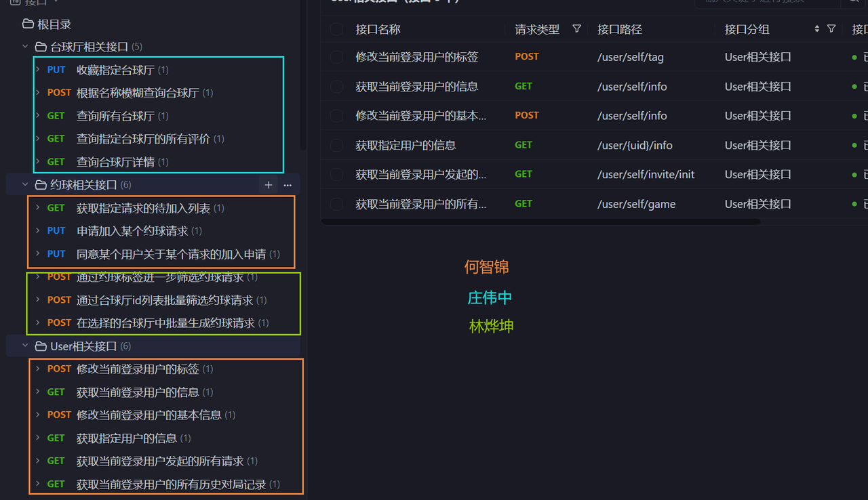Open 查询指定台球厅的所有评价 in the tree
868x500 pixels.
pos(143,139)
